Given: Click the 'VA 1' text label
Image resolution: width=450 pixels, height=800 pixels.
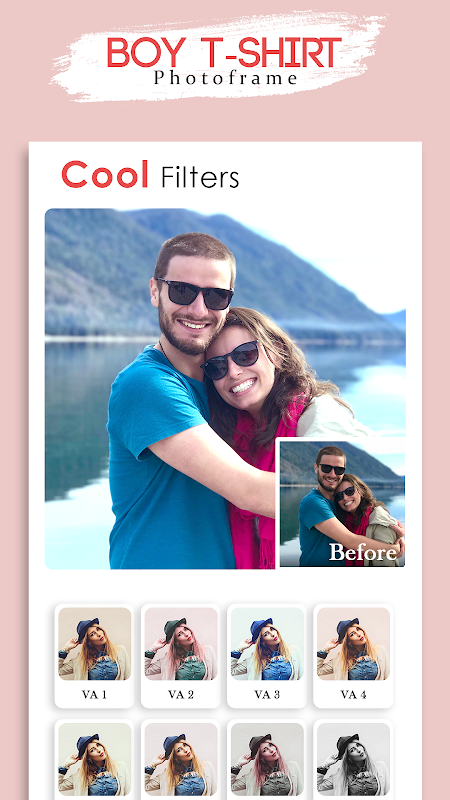Looking at the screenshot, I should tap(94, 694).
